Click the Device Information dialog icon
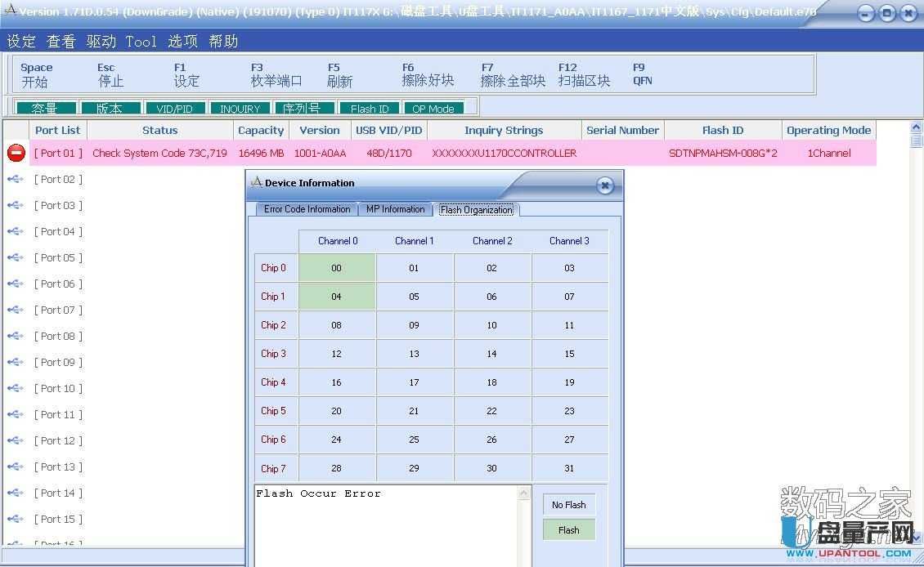Screen dimensions: 924x567 coord(257,182)
